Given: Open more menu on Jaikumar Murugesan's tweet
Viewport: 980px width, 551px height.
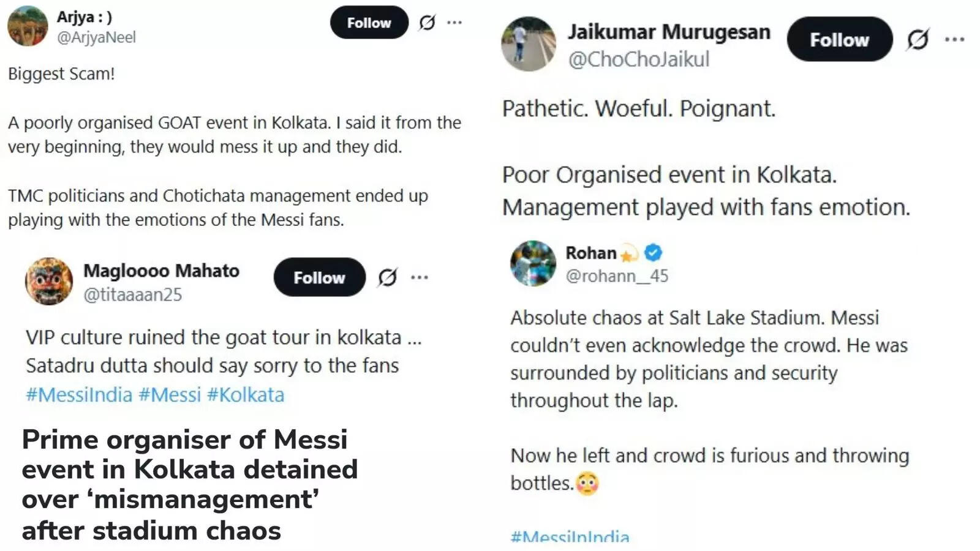Looking at the screenshot, I should (954, 40).
